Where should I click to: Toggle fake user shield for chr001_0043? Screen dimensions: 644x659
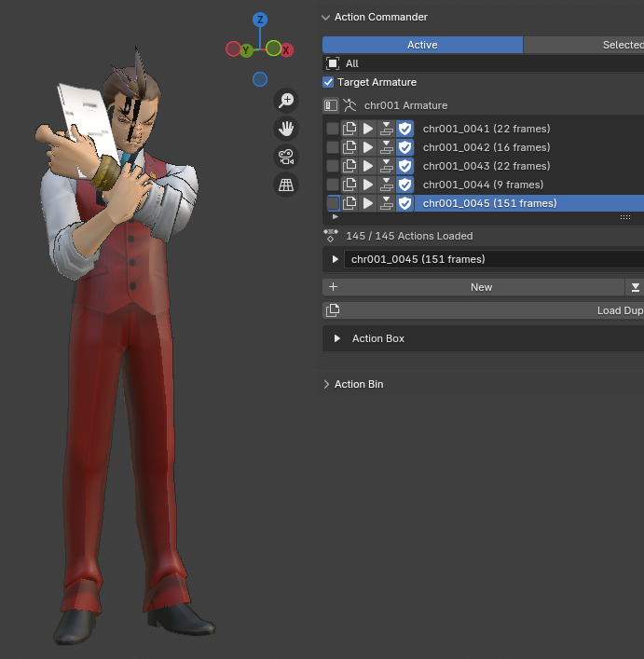coord(405,166)
